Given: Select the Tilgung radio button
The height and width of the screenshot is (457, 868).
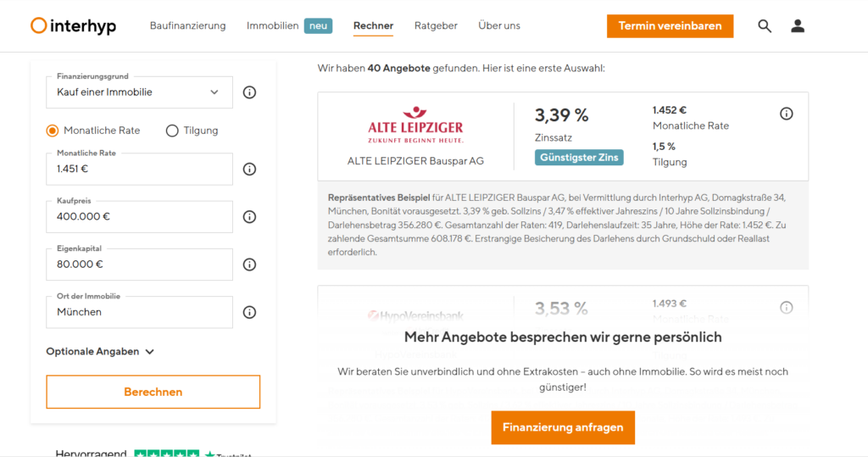Looking at the screenshot, I should 172,131.
